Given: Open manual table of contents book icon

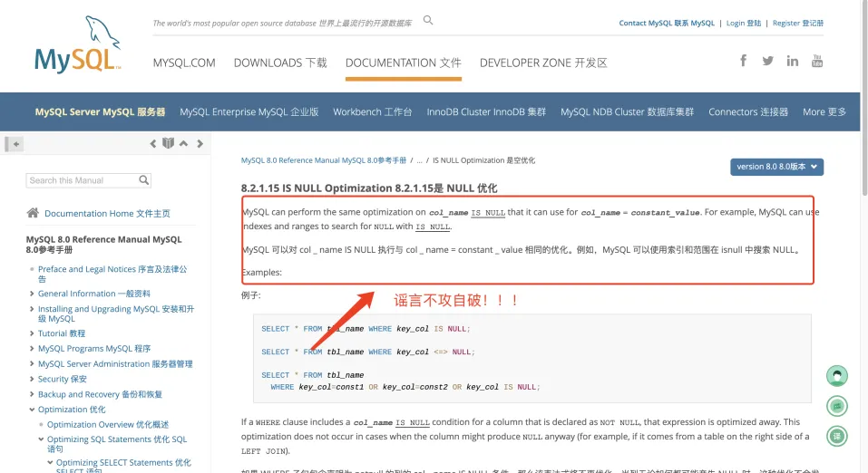Looking at the screenshot, I should tap(169, 143).
